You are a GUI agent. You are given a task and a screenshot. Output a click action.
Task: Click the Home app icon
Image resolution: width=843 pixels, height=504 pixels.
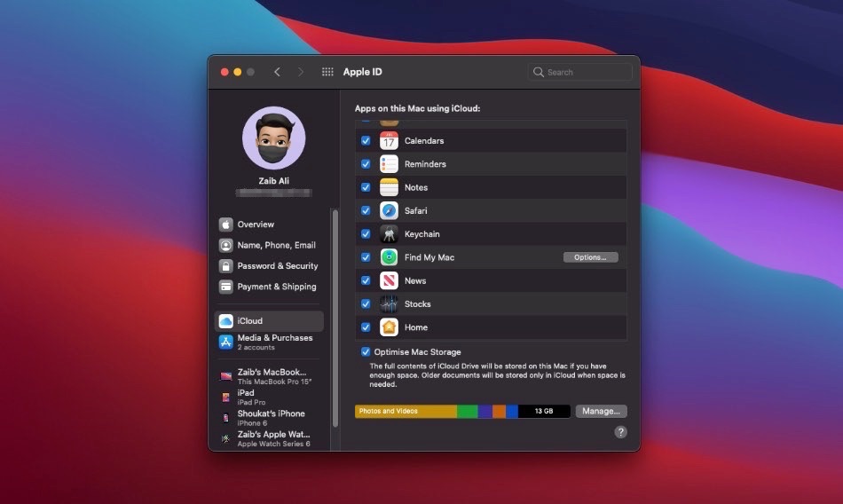coord(389,327)
